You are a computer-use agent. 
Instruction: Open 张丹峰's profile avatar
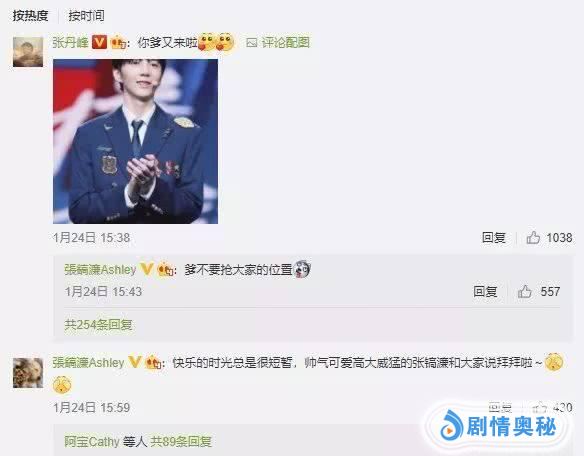[28, 52]
